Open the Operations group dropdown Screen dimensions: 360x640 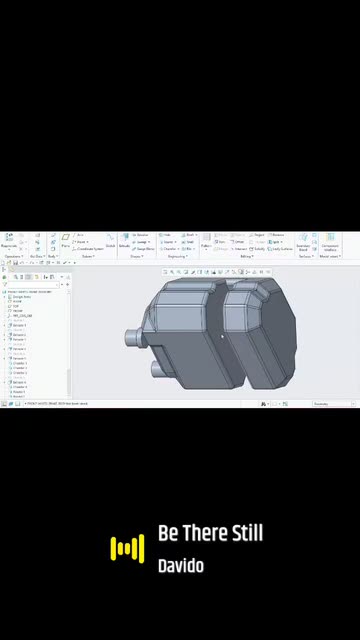click(13, 256)
